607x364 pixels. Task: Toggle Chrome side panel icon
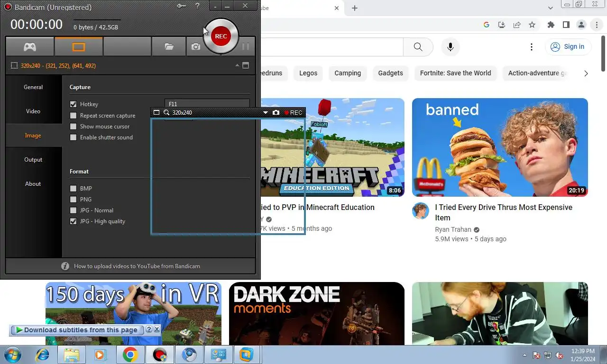pyautogui.click(x=566, y=25)
